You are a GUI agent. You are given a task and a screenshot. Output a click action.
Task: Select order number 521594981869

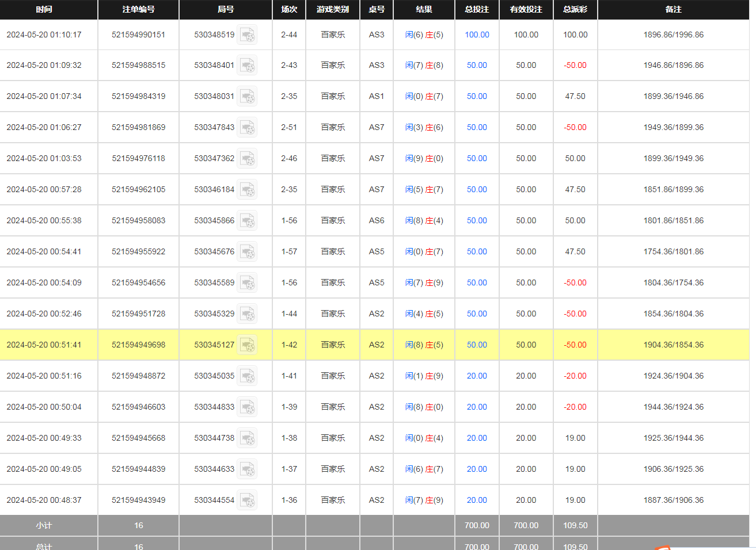click(x=138, y=127)
